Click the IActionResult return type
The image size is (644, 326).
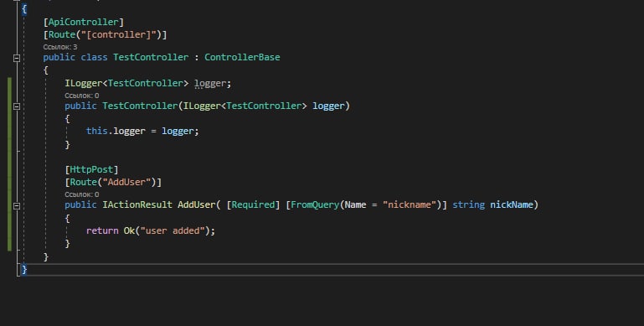[137, 204]
